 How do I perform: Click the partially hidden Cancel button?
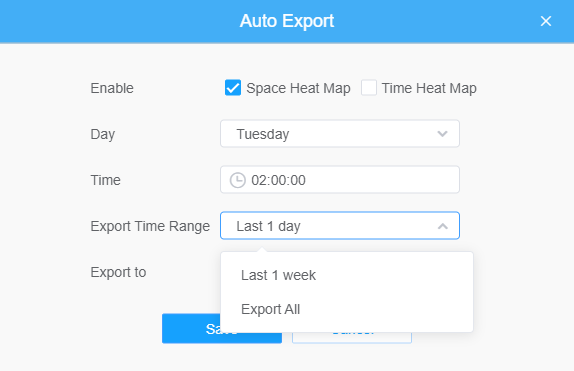coord(352,338)
